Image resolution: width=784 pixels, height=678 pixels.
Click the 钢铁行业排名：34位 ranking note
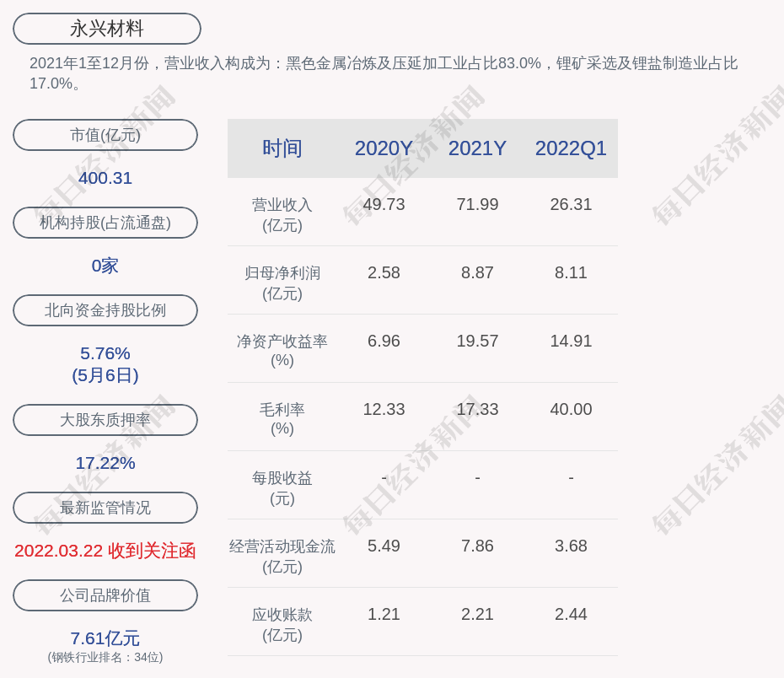(105, 657)
